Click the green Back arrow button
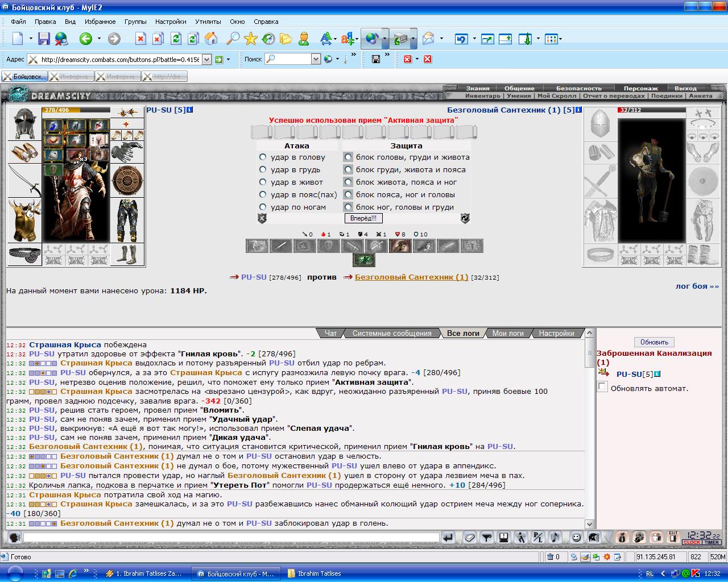 click(86, 39)
